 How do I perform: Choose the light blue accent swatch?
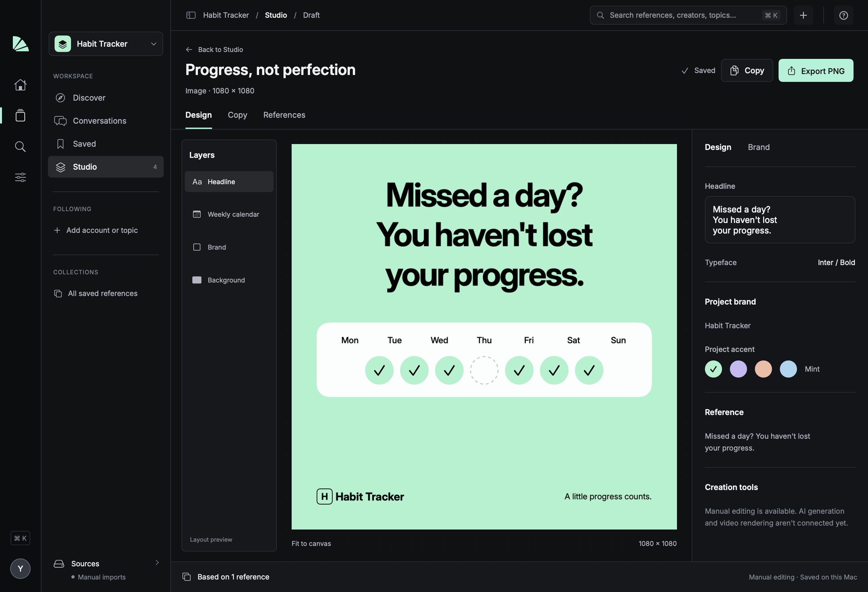tap(788, 369)
